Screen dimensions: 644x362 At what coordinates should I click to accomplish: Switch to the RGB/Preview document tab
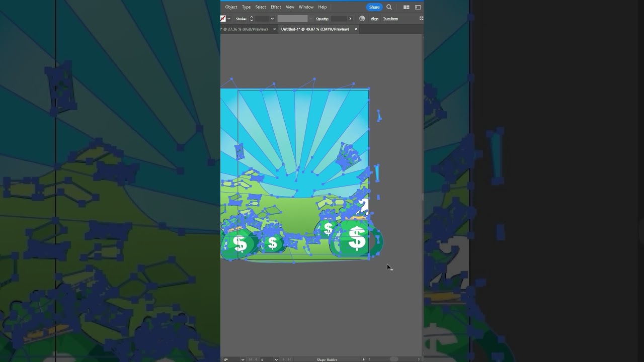pos(246,29)
